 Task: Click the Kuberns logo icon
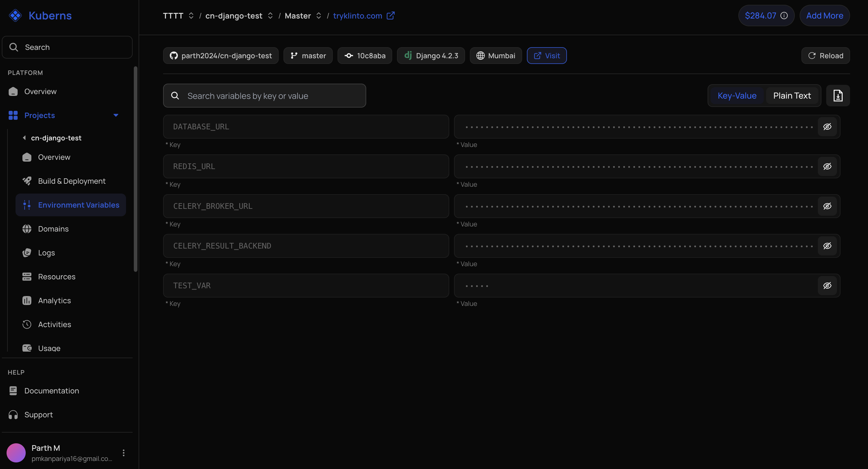[x=16, y=16]
